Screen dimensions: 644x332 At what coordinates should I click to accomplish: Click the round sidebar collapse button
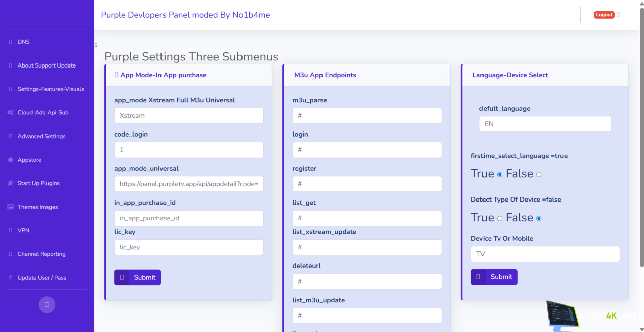click(47, 304)
